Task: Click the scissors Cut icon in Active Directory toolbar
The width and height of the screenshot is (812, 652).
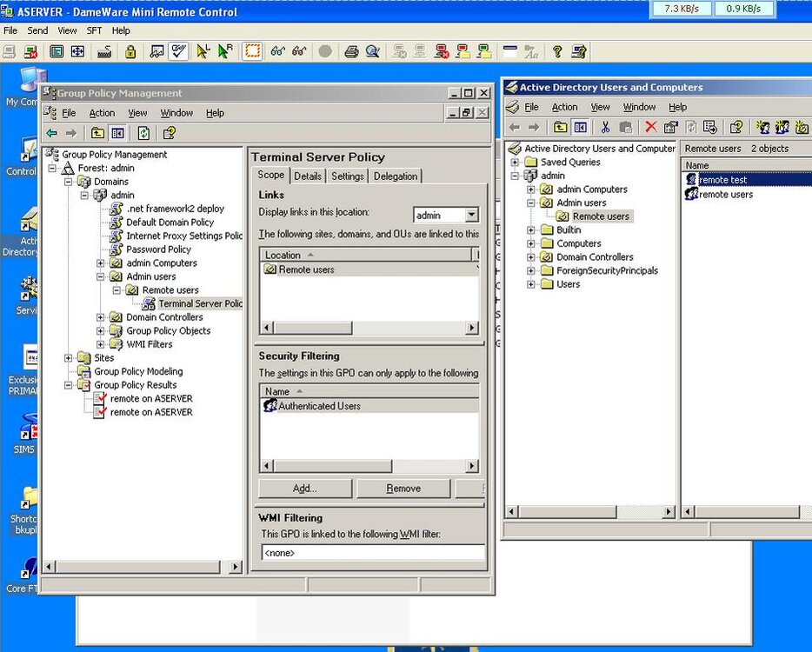Action: (605, 127)
